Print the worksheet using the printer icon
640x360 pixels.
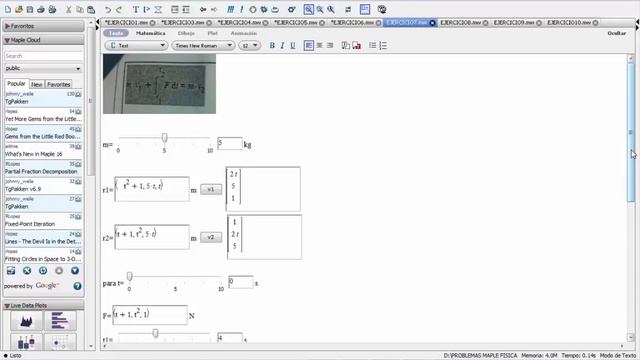pyautogui.click(x=41, y=9)
